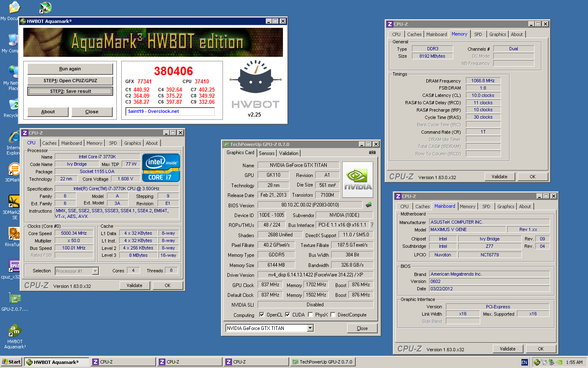The width and height of the screenshot is (588, 368).
Task: Click Validate in CPU-Z CPU window
Action: [x=134, y=285]
